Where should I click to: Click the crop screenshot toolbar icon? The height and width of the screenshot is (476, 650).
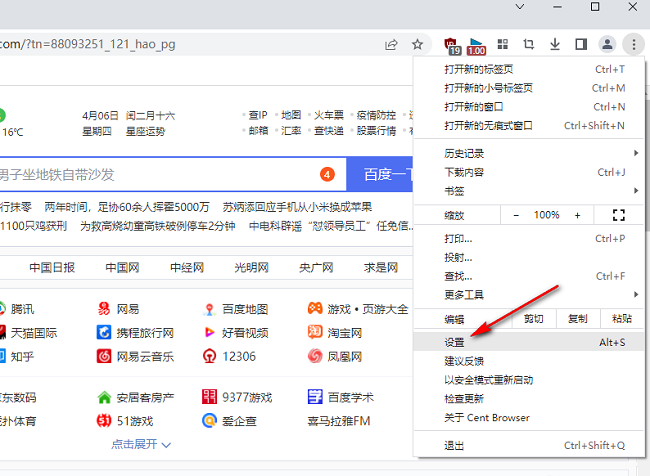pyautogui.click(x=529, y=45)
